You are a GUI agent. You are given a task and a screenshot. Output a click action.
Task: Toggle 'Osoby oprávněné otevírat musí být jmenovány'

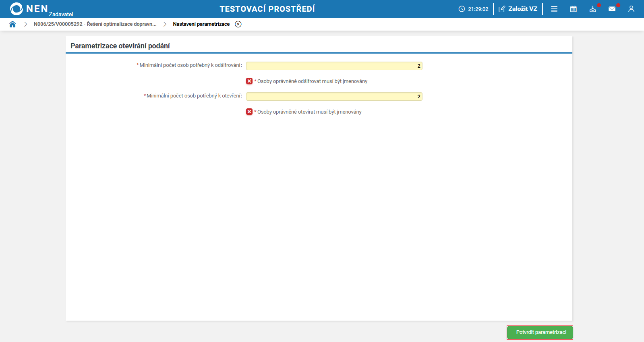(x=249, y=112)
